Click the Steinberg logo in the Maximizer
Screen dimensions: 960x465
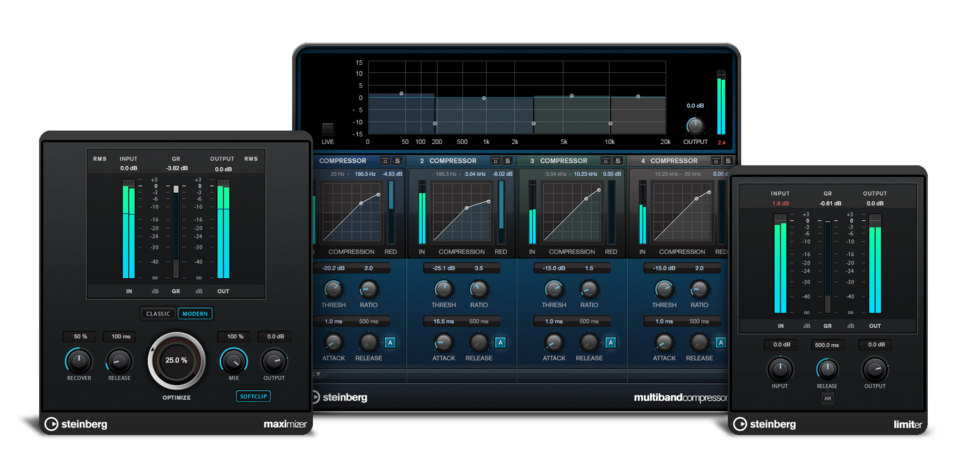click(76, 424)
